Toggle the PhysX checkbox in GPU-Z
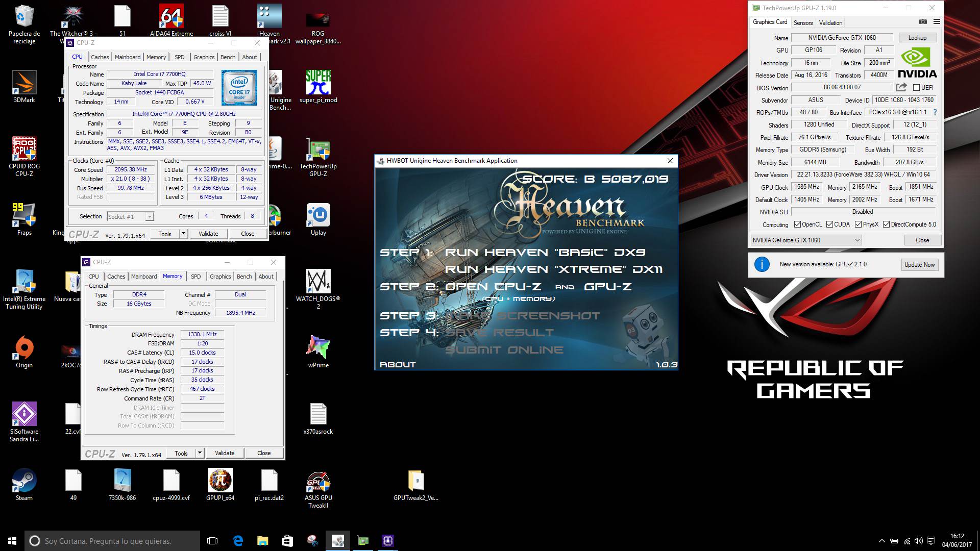Screen dimensions: 980x551 click(x=858, y=224)
